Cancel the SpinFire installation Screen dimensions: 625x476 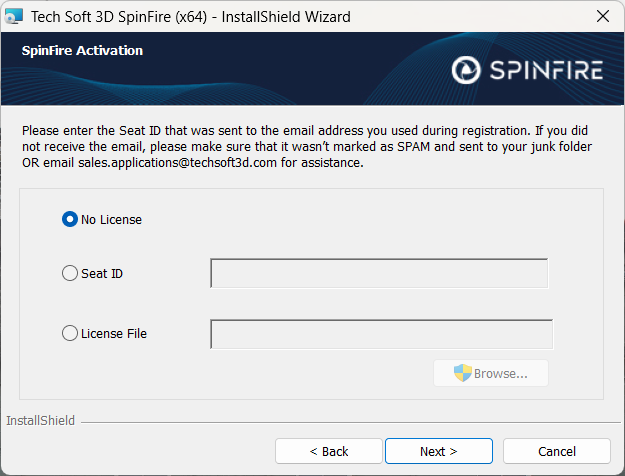click(556, 451)
